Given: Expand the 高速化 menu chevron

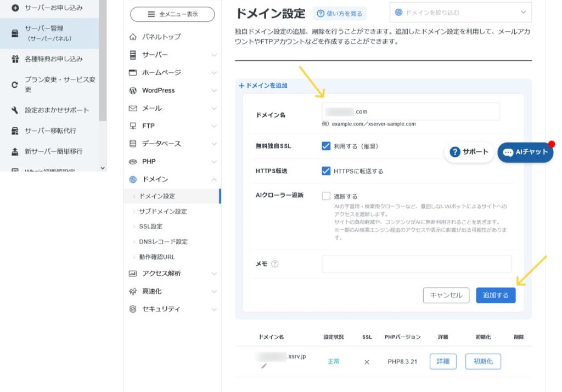Looking at the screenshot, I should click(x=214, y=292).
